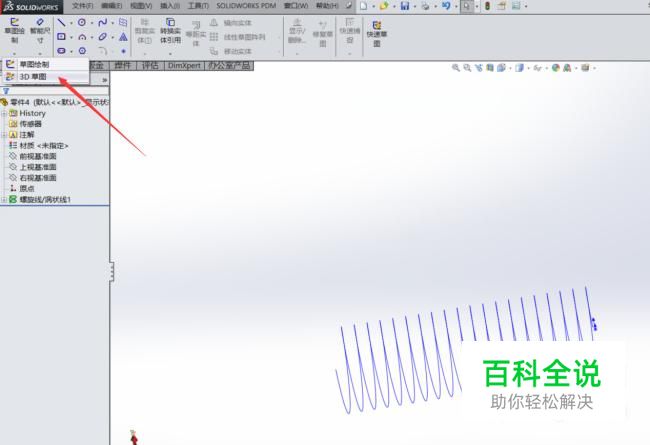The width and height of the screenshot is (650, 445).
Task: Click the Rebuild traffic light icon
Action: click(x=488, y=6)
